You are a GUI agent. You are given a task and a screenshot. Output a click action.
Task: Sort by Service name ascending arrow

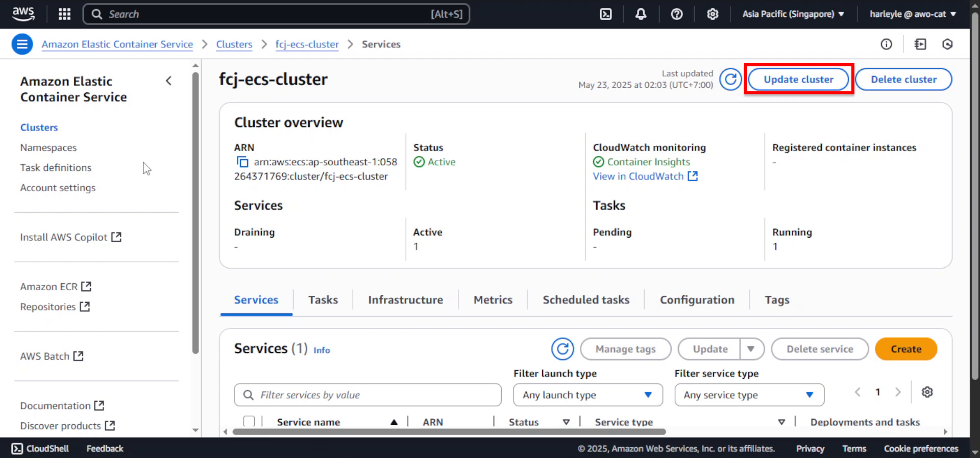click(x=394, y=422)
